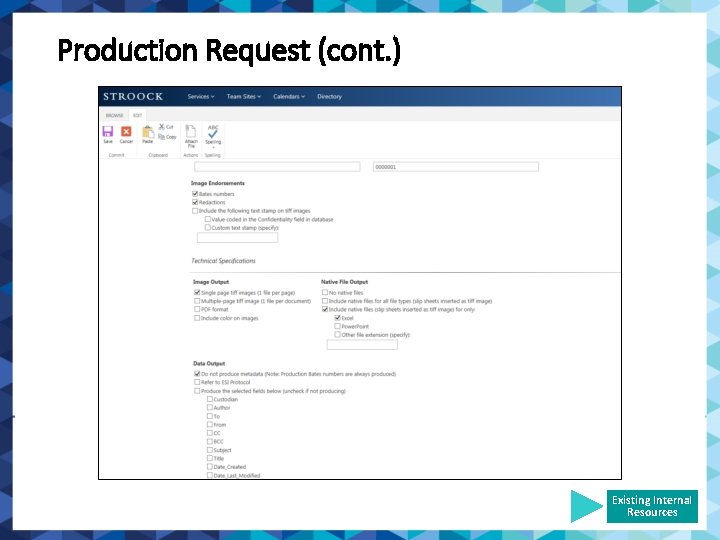Click the Copy icon in Clipboard group
Screen dimensions: 720x540
[x=162, y=137]
